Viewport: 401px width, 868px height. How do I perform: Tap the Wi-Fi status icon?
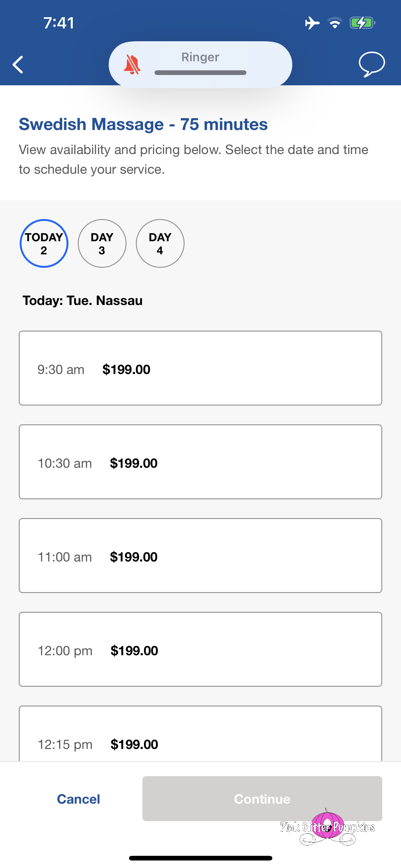pyautogui.click(x=335, y=23)
